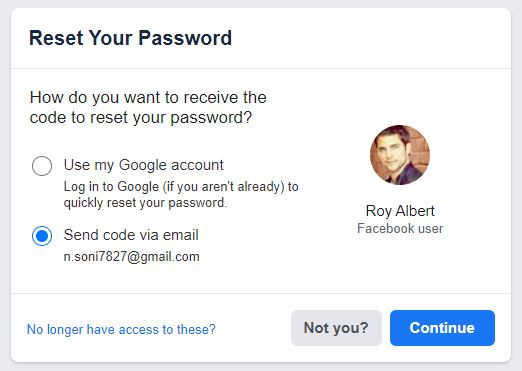
Task: Select the Send code via email radio button
Action: click(42, 236)
